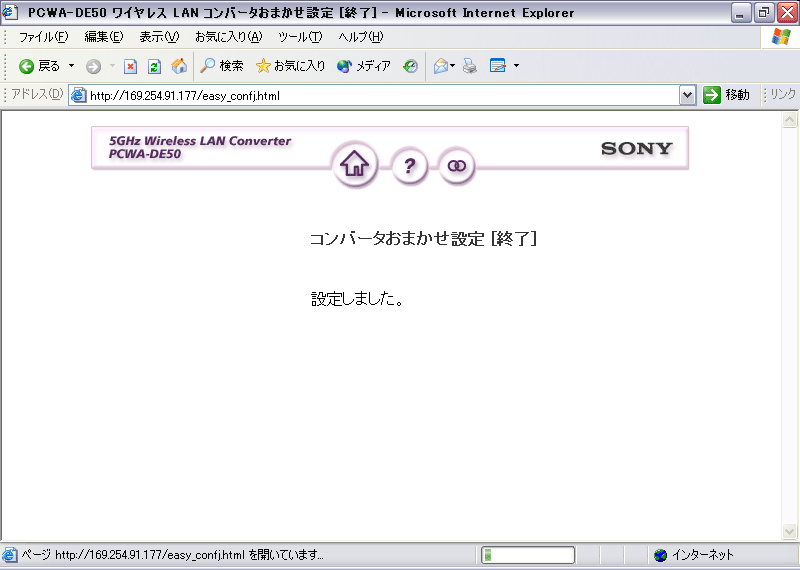Click the 移動 (Go) button

pos(726,95)
